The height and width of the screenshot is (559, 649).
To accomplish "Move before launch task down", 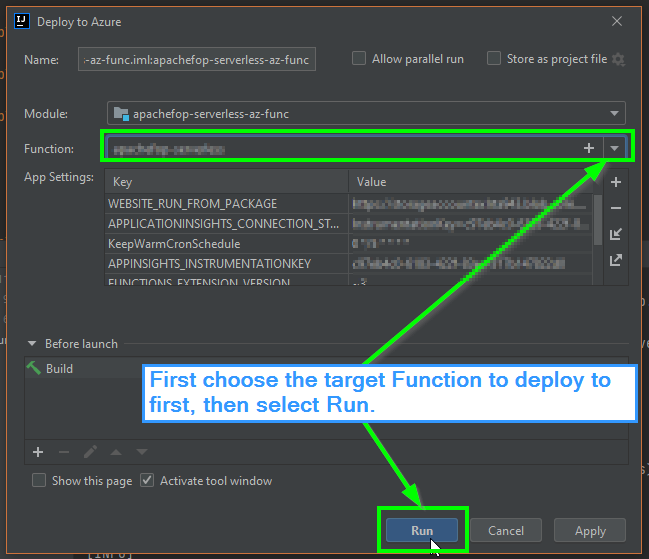I will (x=142, y=452).
